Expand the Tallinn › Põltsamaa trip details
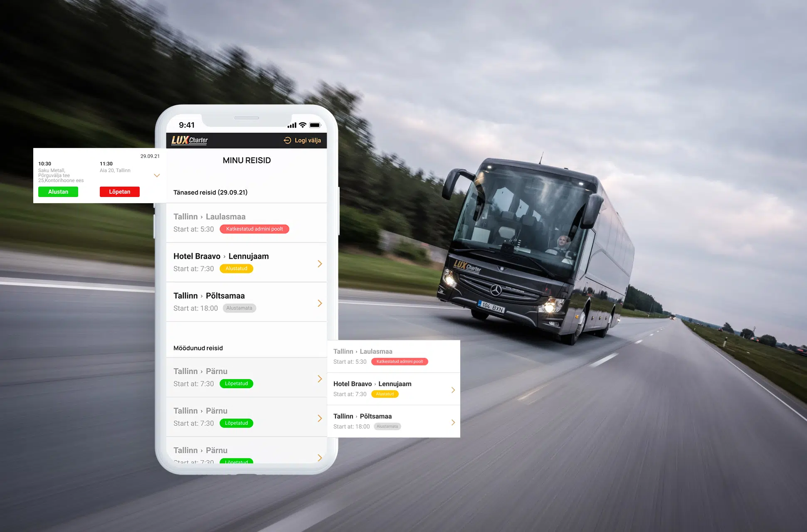807x532 pixels. 320,303
